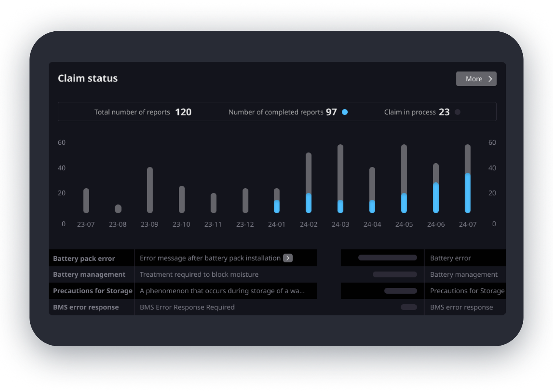Viewport: 553px width, 392px height.
Task: Click the Claim status heading
Action: [x=88, y=78]
